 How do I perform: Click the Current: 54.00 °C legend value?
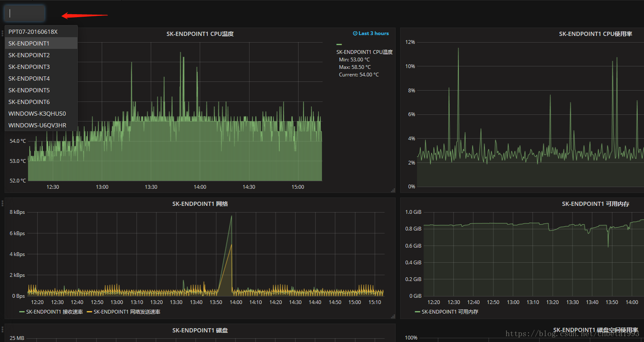(x=359, y=75)
